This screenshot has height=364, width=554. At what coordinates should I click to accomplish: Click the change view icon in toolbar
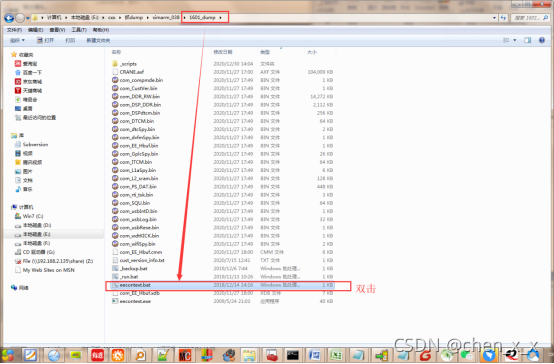pos(506,40)
